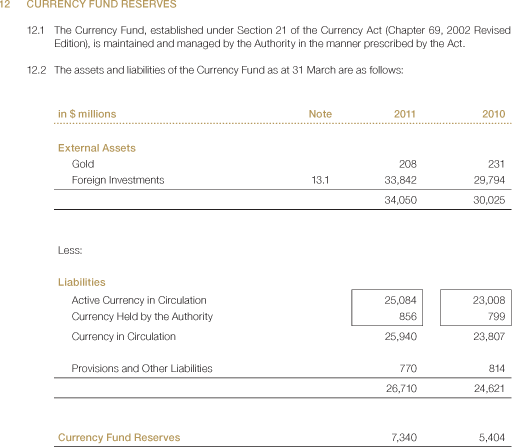Click the Foreign Investments row label
The width and height of the screenshot is (520, 447).
(x=118, y=180)
